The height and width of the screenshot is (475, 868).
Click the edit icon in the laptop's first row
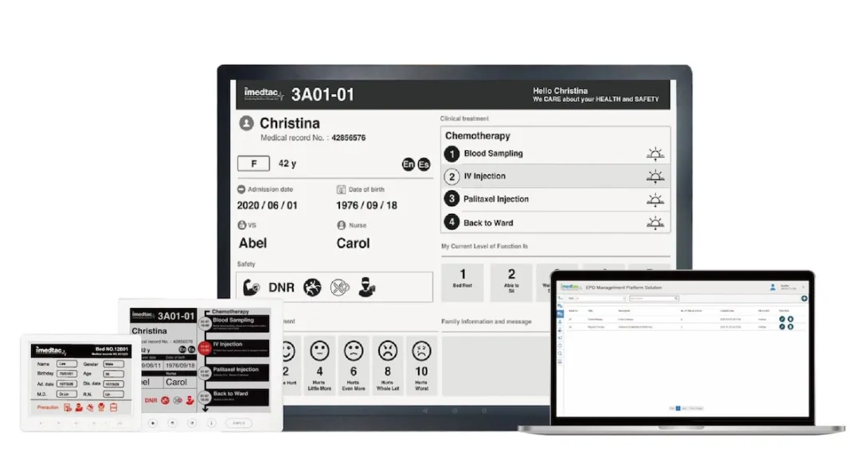pyautogui.click(x=782, y=319)
